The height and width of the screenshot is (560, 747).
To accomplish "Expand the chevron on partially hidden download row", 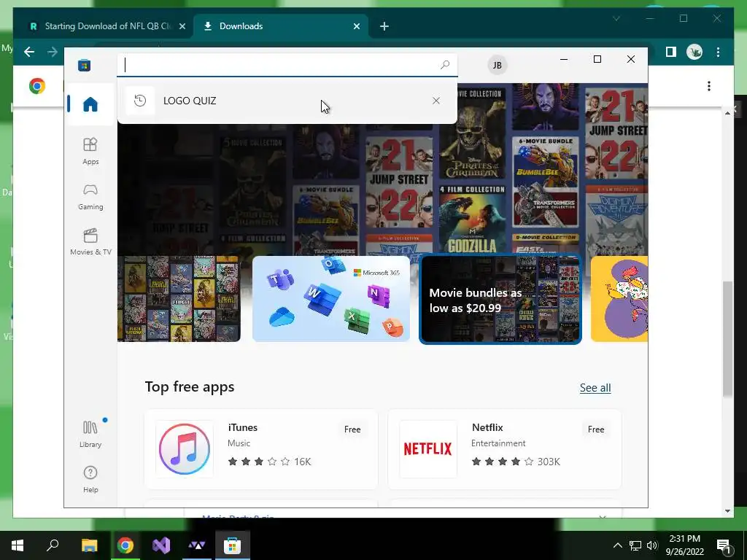I will 602,516.
